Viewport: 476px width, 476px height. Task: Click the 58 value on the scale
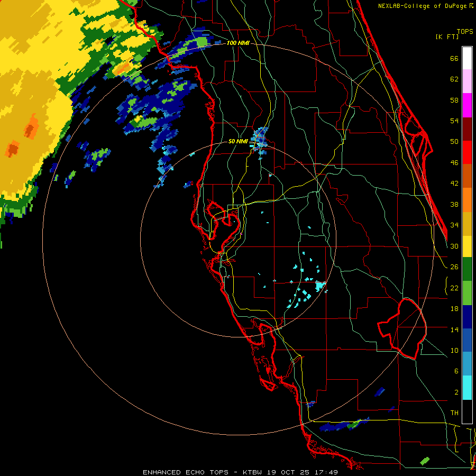point(454,100)
